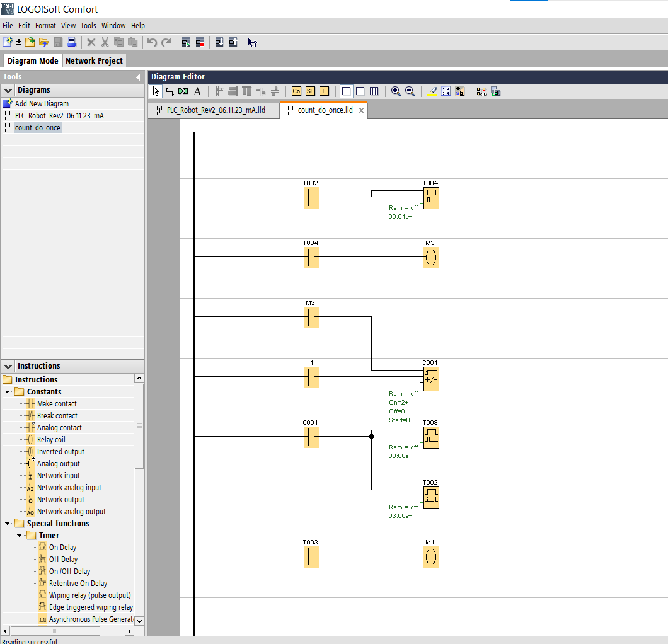Image resolution: width=668 pixels, height=644 pixels.
Task: Click the Save icon in the main toolbar
Action: (57, 42)
